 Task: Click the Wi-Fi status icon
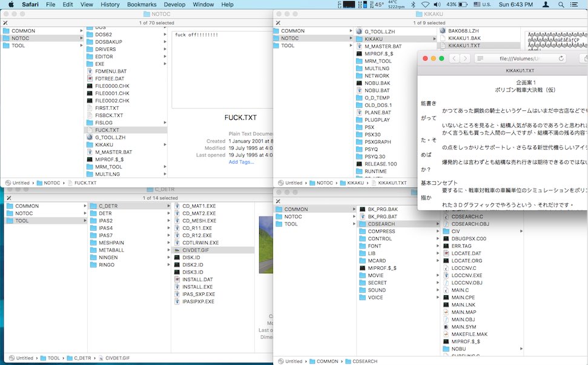[425, 4]
